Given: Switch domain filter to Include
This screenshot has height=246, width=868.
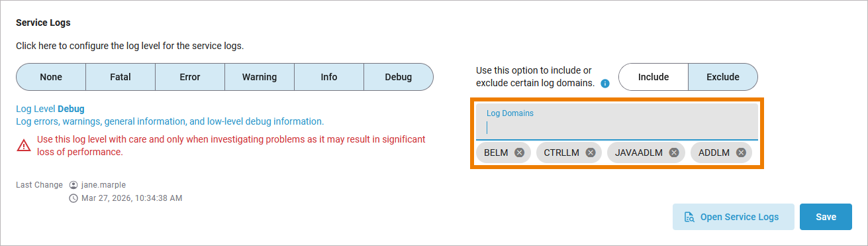Looking at the screenshot, I should 653,77.
